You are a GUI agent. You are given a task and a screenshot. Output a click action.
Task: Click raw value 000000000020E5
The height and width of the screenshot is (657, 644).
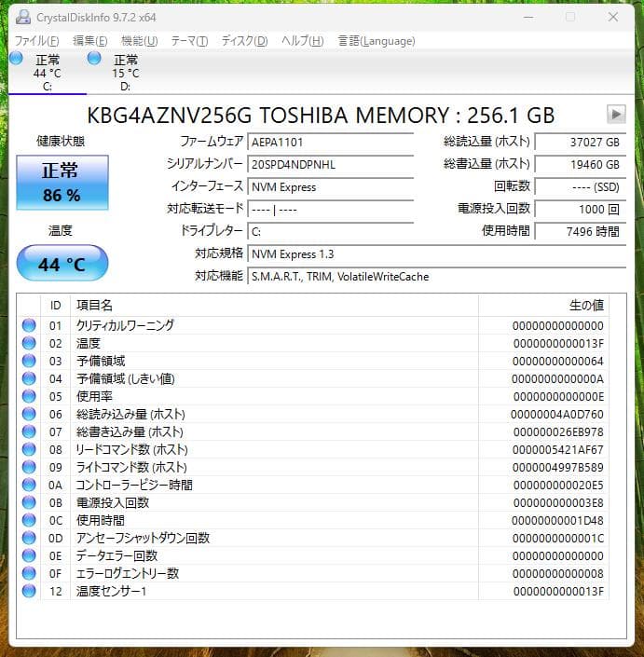click(x=558, y=486)
